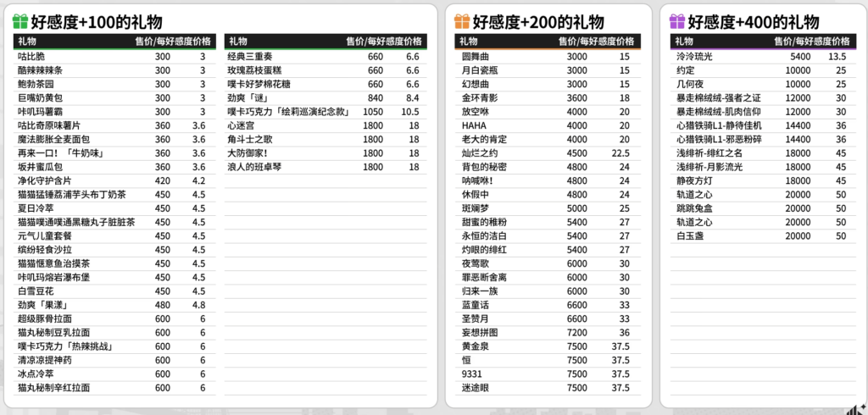Click the 迷途眼 gift name
Viewport: 868px width, 415px height.
476,389
